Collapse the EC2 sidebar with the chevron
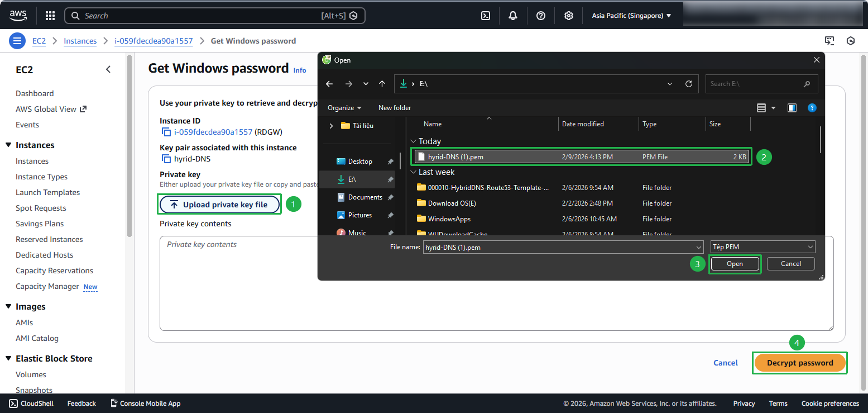This screenshot has width=868, height=413. [108, 69]
